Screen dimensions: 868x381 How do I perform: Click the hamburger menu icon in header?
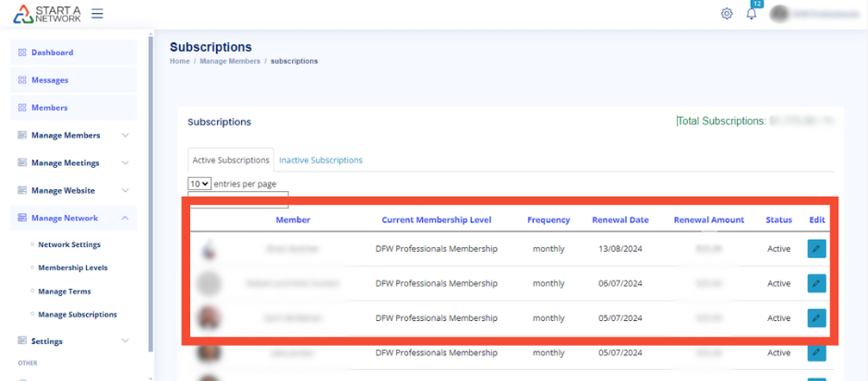tap(97, 14)
